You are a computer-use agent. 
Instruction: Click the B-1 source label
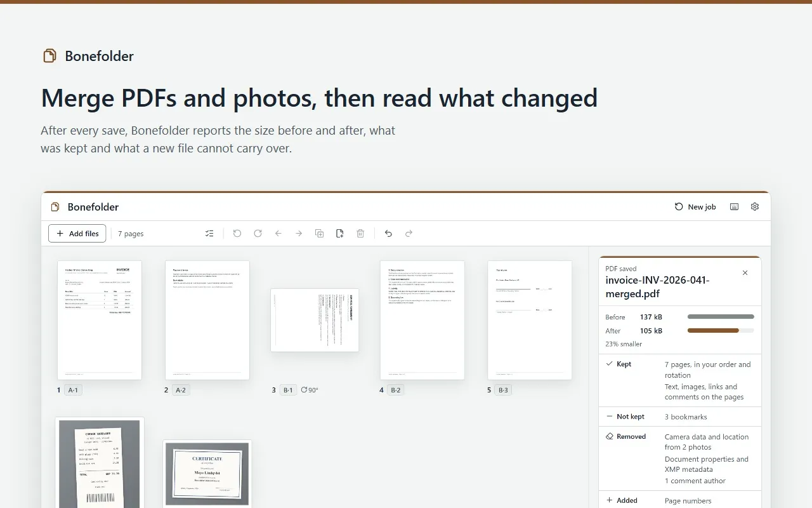click(x=288, y=390)
